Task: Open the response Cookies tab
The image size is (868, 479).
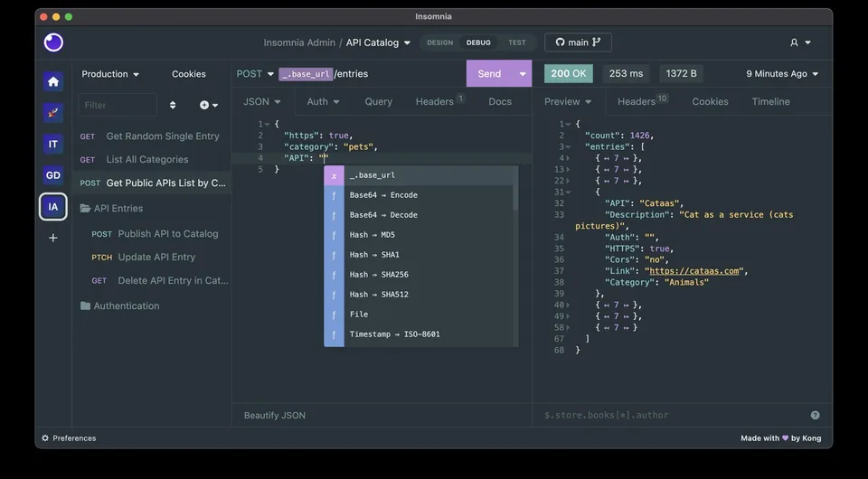Action: coord(711,102)
